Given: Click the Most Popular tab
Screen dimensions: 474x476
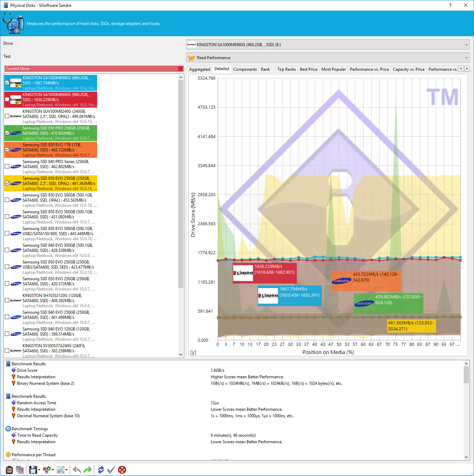Looking at the screenshot, I should pyautogui.click(x=333, y=69).
